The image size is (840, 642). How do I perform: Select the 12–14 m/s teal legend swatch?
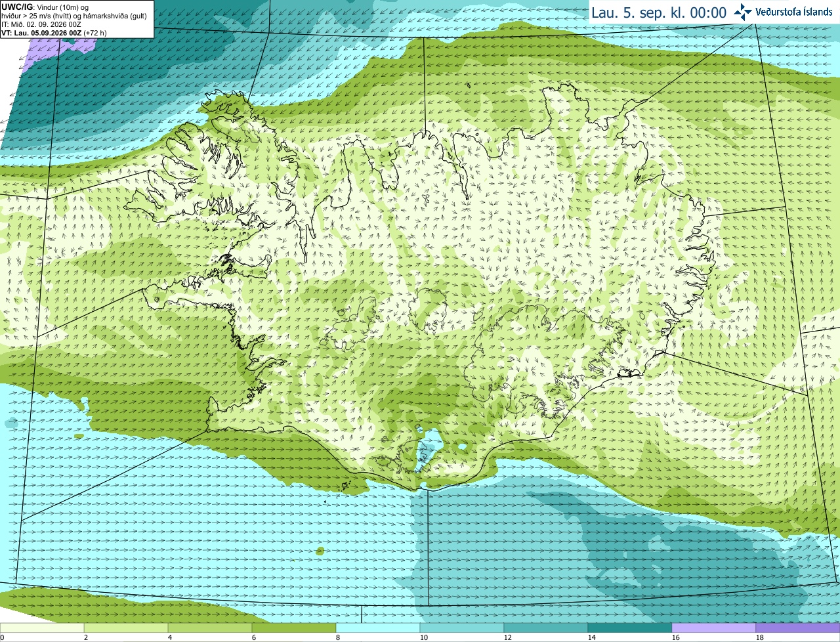pos(546,628)
